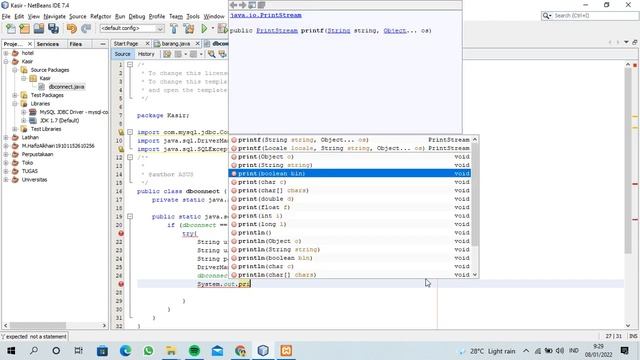The width and height of the screenshot is (640, 360).
Task: Click the editor Find Selection magnifier icon
Action: click(211, 54)
